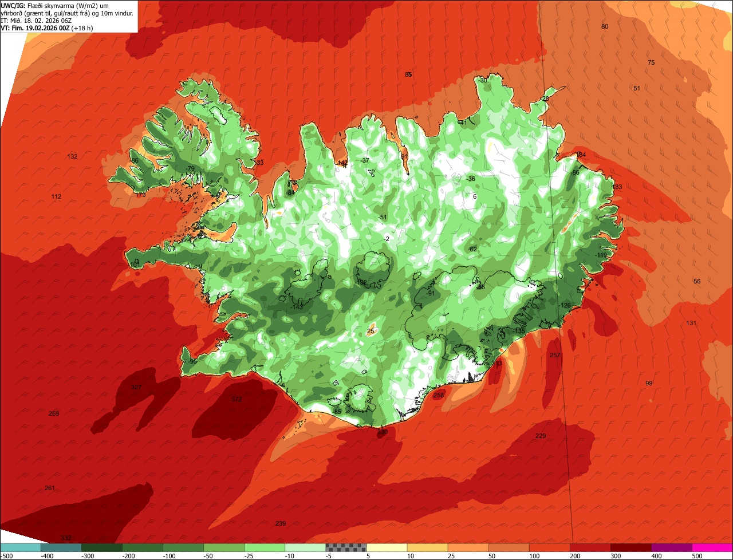Click the "179" value south of the Westfjords
Image resolution: width=733 pixels, height=560 pixels.
141,195
